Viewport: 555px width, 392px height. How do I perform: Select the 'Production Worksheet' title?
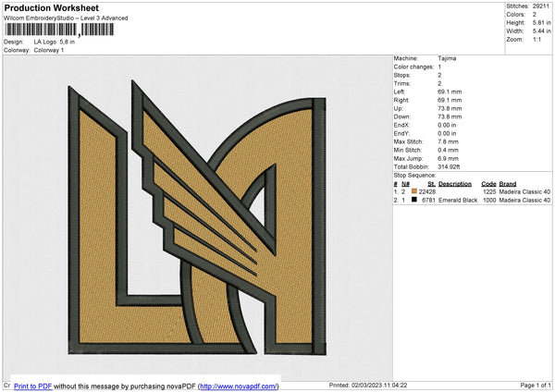(51, 7)
